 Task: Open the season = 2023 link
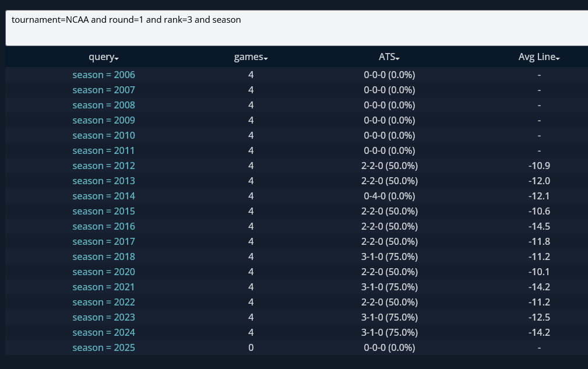pos(104,318)
